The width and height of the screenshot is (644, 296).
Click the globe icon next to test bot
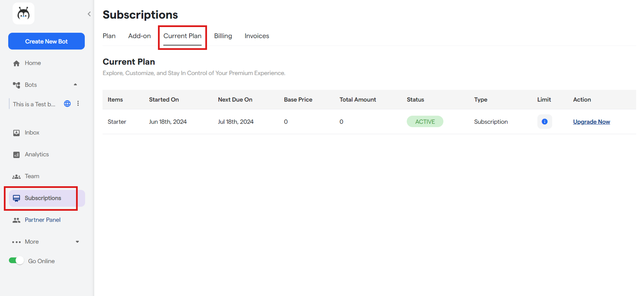(67, 104)
